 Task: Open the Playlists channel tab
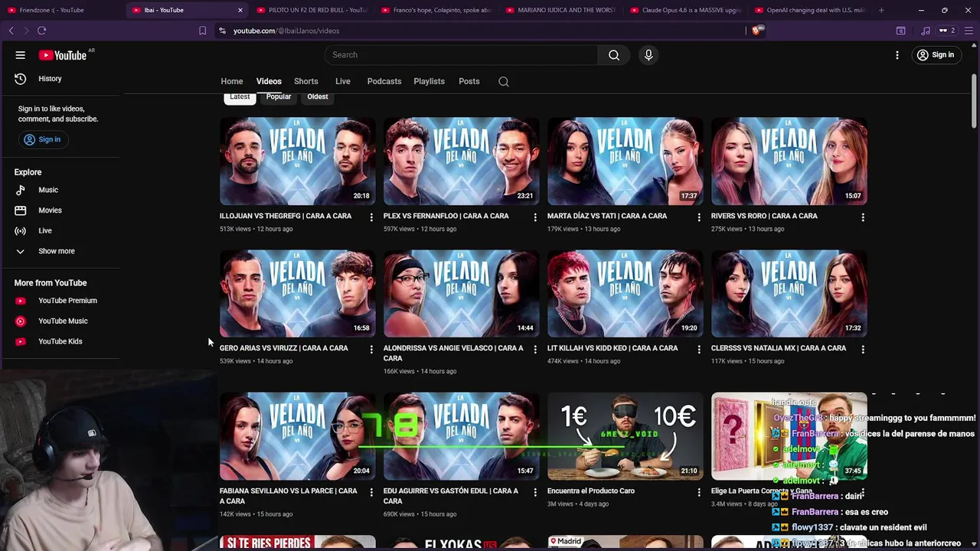tap(429, 82)
